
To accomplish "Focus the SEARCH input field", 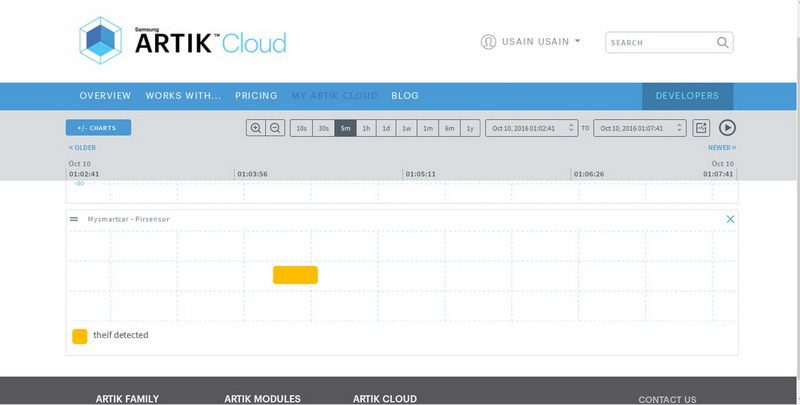I will coord(669,42).
